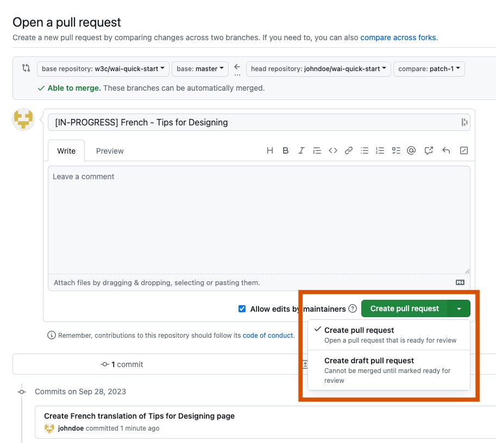496x448 pixels.
Task: Toggle bold formatting in the comment toolbar
Action: click(x=285, y=150)
